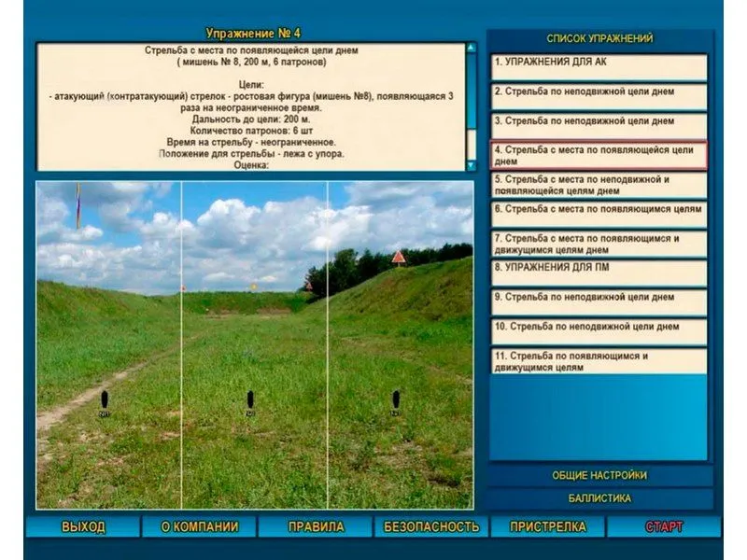This screenshot has width=747, height=560.
Task: Click the red triangular marker on hill
Action: point(399,257)
